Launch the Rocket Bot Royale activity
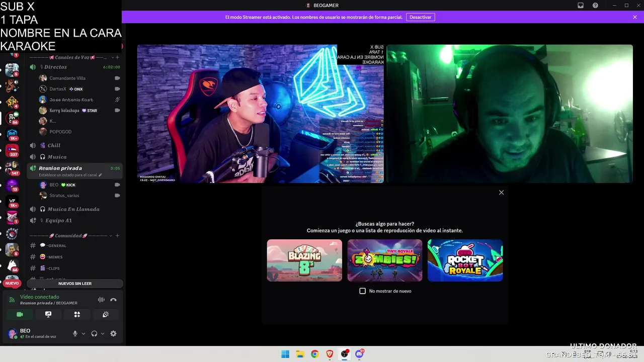The image size is (644, 362). pyautogui.click(x=465, y=260)
